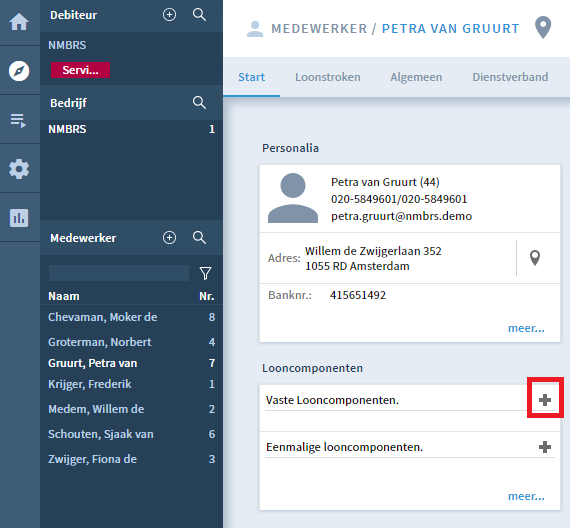Open the Home icon in sidebar
This screenshot has width=570, height=528.
coord(19,22)
